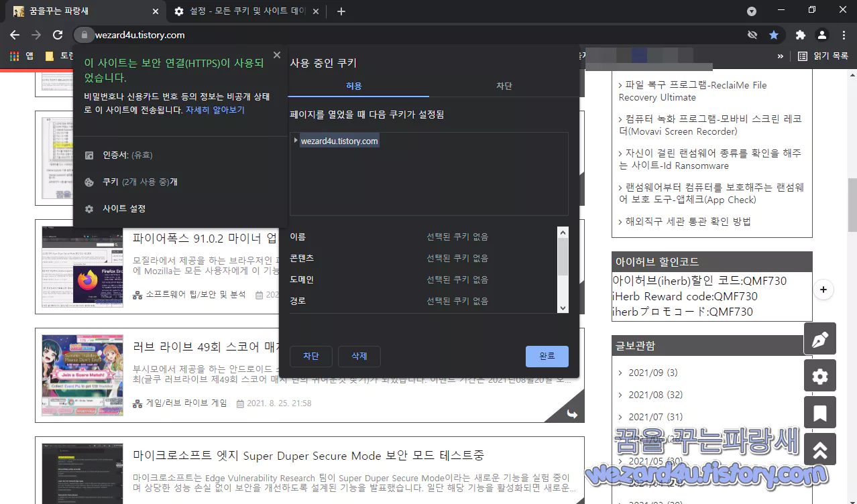Open the blog sidebar settings gear icon
The height and width of the screenshot is (504, 857).
pos(819,375)
